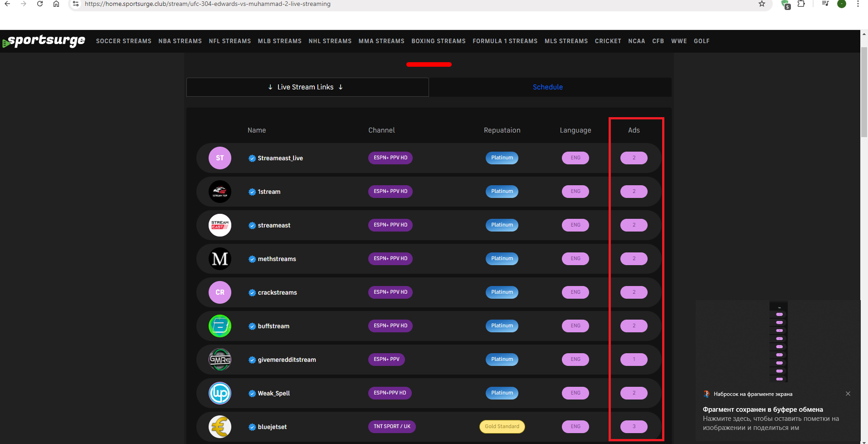868x444 pixels.
Task: Click the givemeredditstream GMRS logo
Action: click(x=220, y=360)
